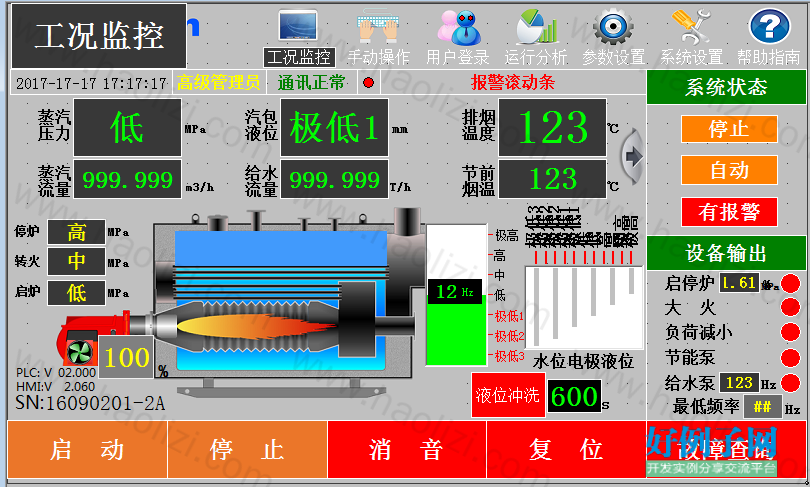Switch to the 工况监控 tab label
The height and width of the screenshot is (487, 810).
coord(299,57)
